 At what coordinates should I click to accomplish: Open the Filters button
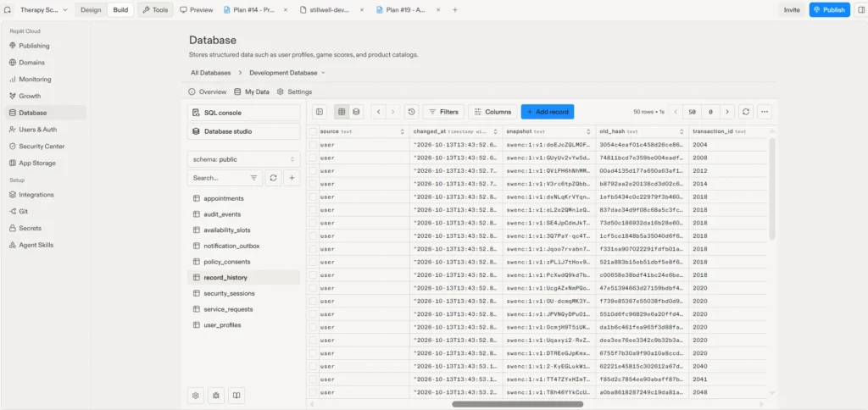[444, 112]
